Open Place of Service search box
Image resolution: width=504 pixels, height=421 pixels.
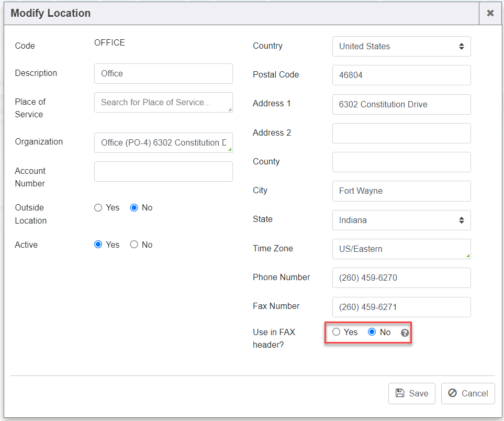pos(163,102)
